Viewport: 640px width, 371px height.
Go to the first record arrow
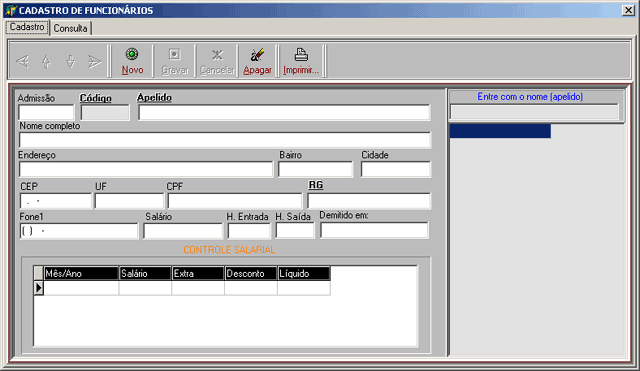click(x=22, y=62)
